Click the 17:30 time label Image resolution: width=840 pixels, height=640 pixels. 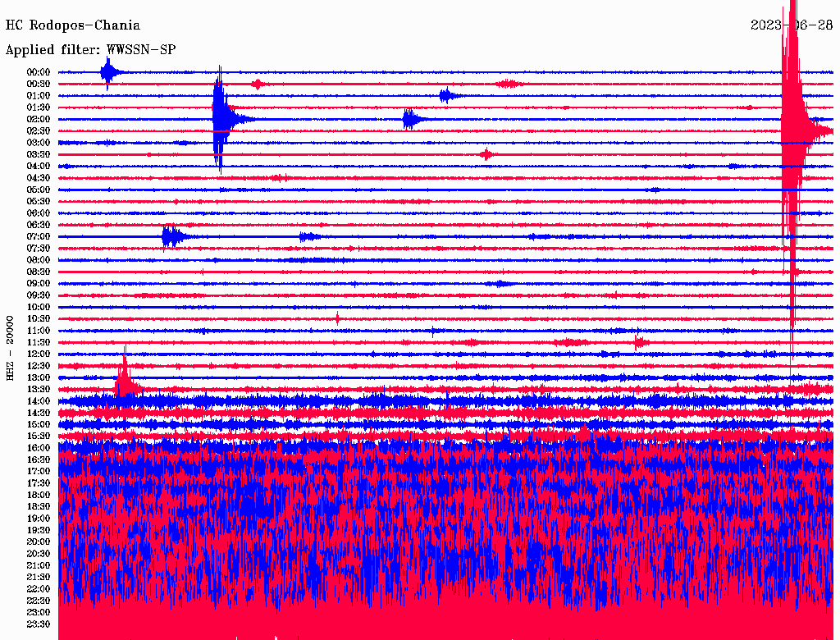(x=39, y=483)
